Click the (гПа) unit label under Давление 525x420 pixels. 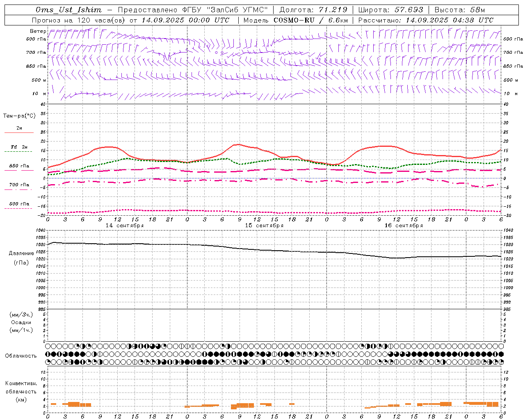21,263
